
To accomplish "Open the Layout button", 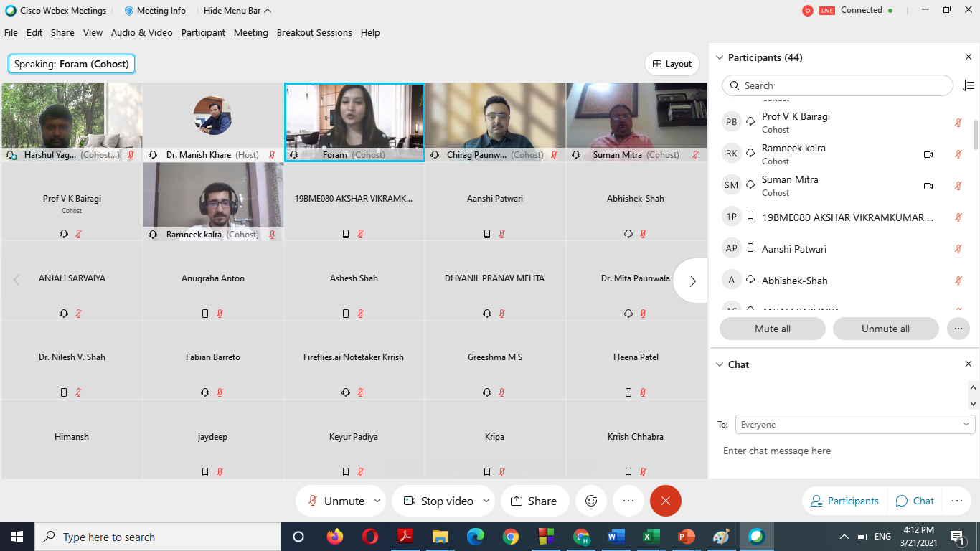I will pos(672,64).
